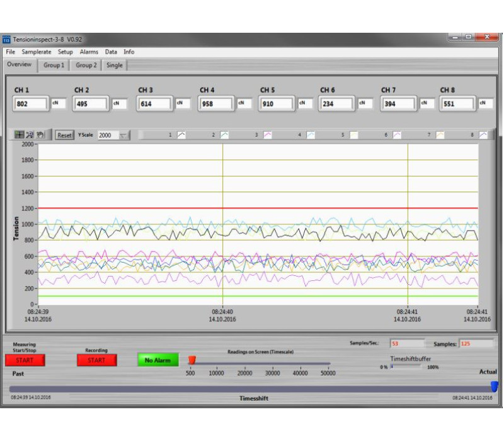This screenshot has width=504, height=441.
Task: Click the CH 3 value field showing 614
Action: [x=154, y=104]
